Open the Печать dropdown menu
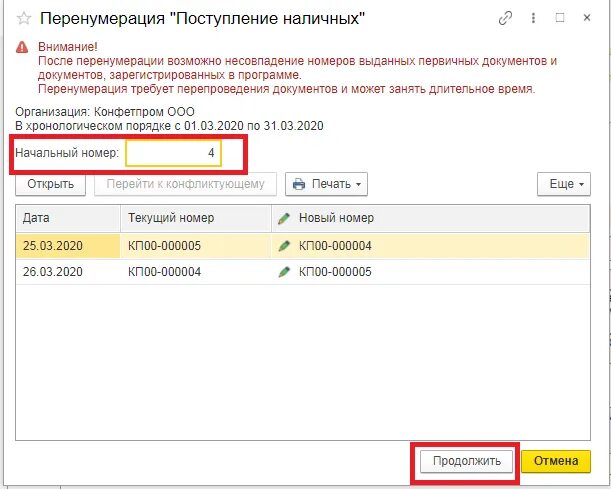 (x=326, y=184)
